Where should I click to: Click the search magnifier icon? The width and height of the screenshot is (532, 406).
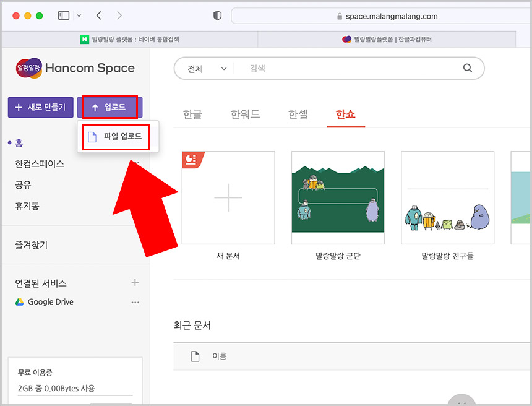(467, 69)
